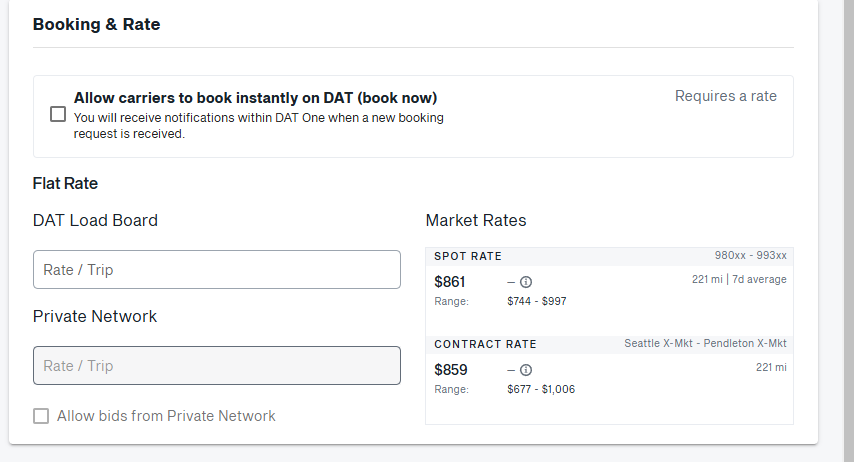Screen dimensions: 854x462
Task: Click the SPOT RATE header label
Action: pyautogui.click(x=468, y=256)
